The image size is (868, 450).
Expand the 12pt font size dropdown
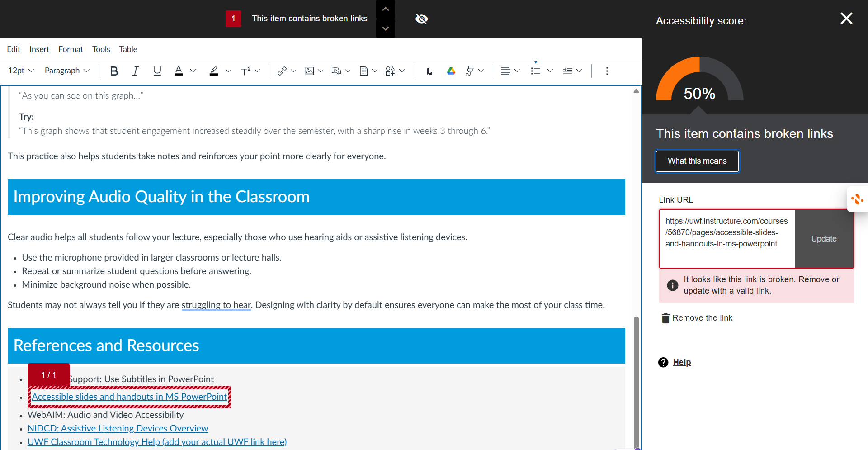pos(21,71)
